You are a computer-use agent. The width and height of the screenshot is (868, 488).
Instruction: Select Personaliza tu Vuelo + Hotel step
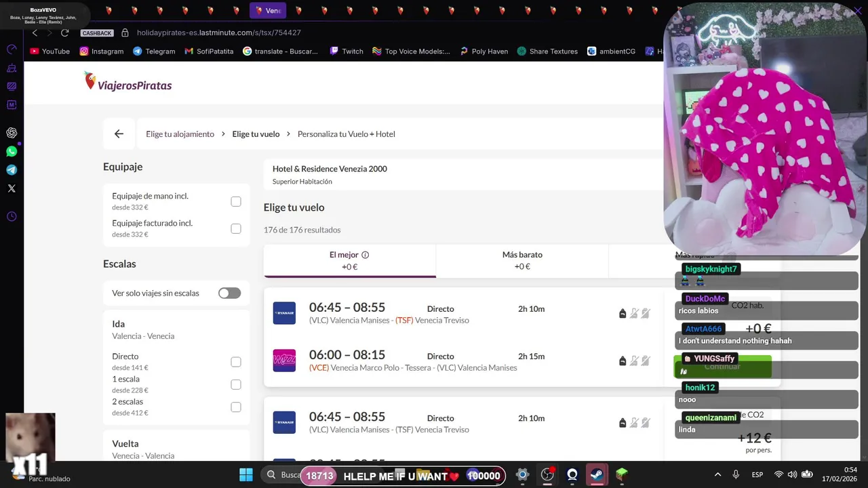pyautogui.click(x=347, y=134)
